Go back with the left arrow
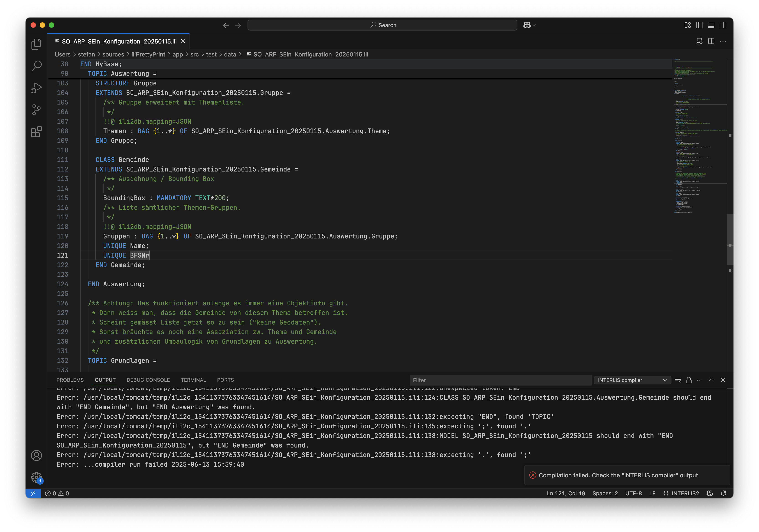Viewport: 759px width, 532px height. point(226,25)
